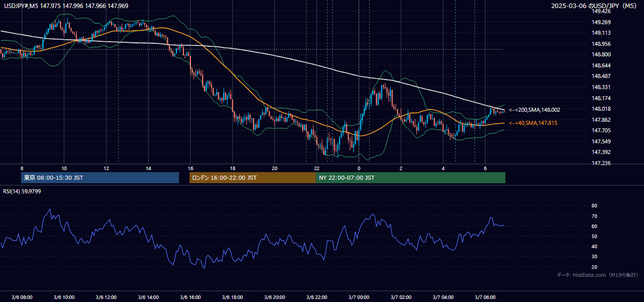
Task: Click RSI scale value 20
Action: [x=594, y=267]
